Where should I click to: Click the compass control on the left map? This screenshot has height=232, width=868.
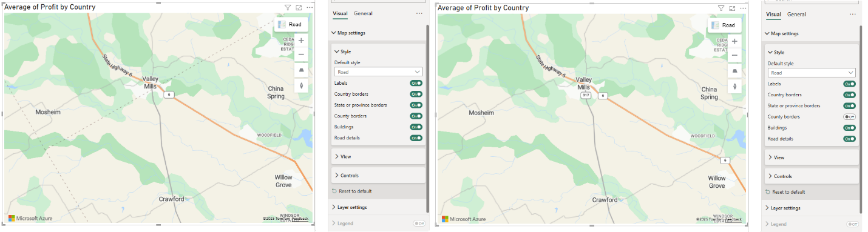pos(301,85)
